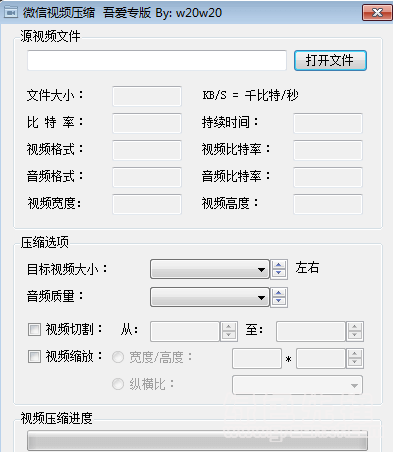The width and height of the screenshot is (393, 452).
Task: Select the 宽度/高度 radio button
Action: [118, 357]
